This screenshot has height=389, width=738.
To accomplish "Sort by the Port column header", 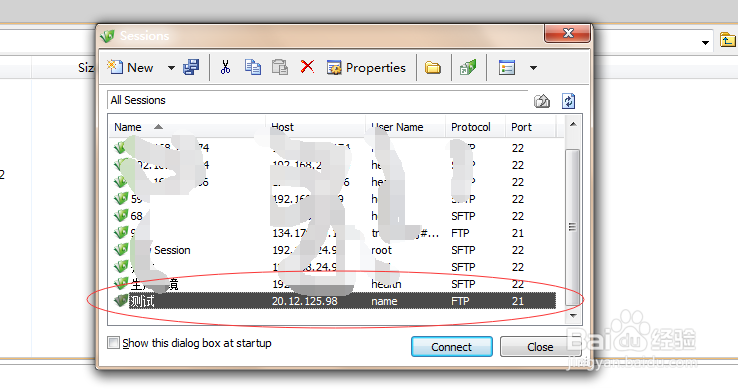I will tap(531, 127).
